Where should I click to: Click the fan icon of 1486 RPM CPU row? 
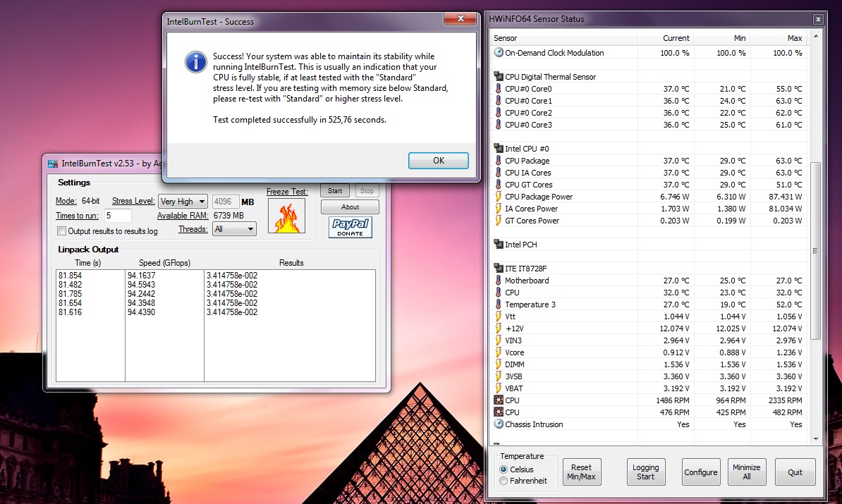499,400
